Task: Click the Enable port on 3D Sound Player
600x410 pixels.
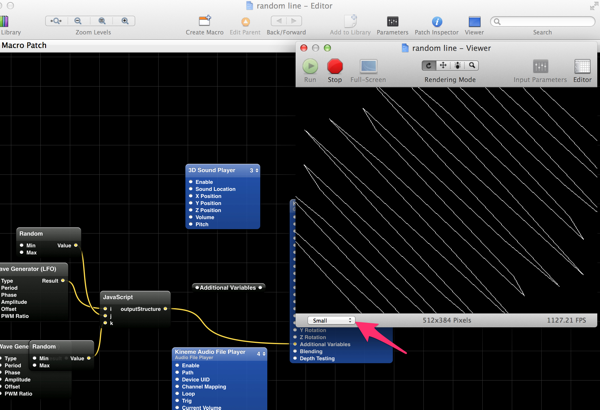Action: [191, 182]
